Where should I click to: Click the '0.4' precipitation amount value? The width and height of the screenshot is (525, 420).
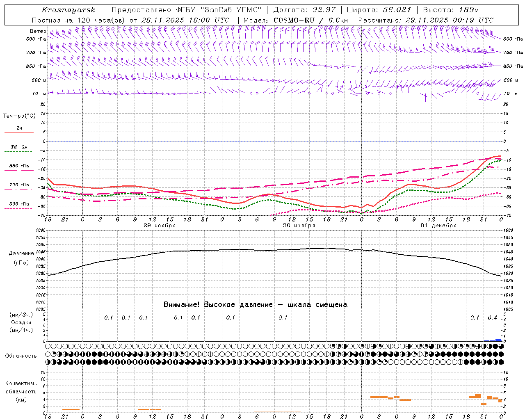click(492, 317)
